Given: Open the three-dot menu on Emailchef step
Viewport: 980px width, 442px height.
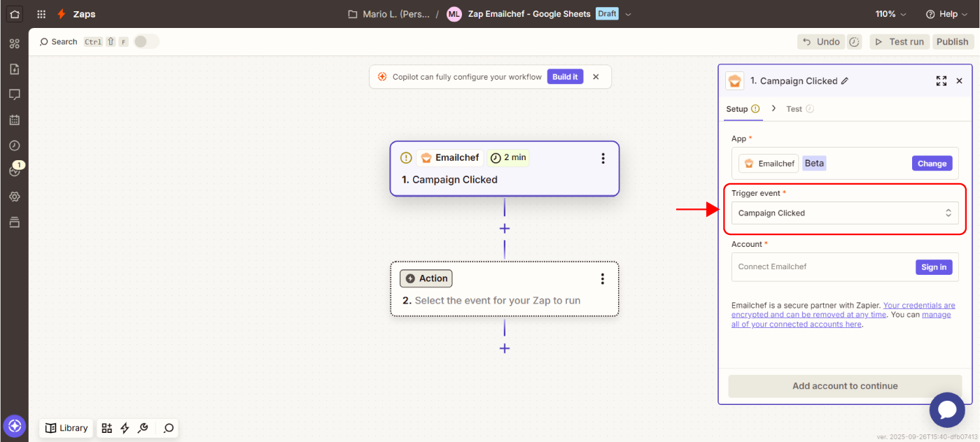Looking at the screenshot, I should (x=603, y=158).
